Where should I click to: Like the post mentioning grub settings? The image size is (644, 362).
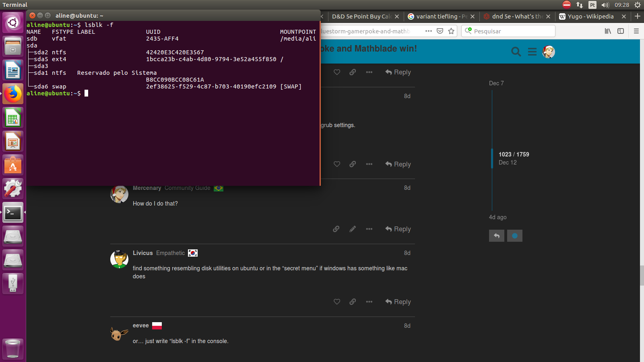[337, 164]
